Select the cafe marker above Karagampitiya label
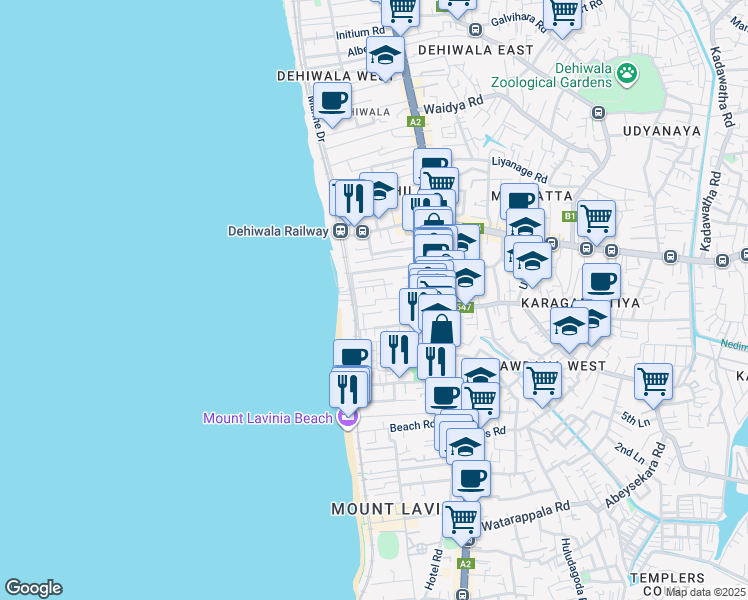 point(601,283)
